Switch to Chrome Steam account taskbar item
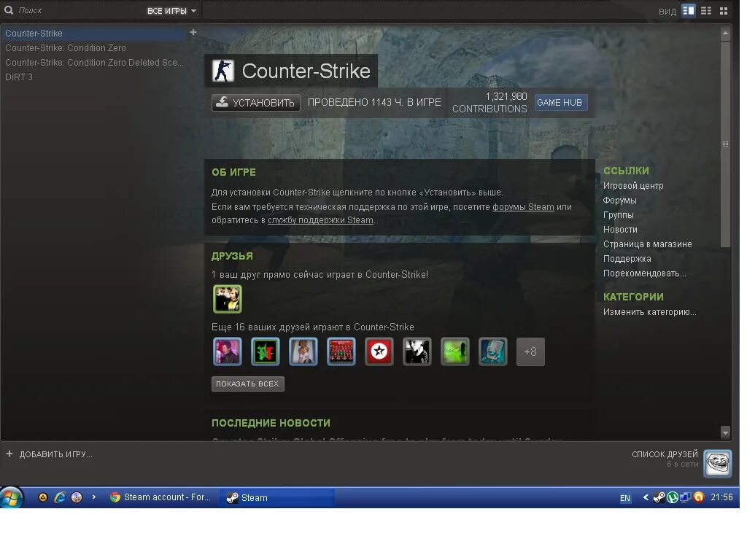This screenshot has width=747, height=560. click(160, 497)
